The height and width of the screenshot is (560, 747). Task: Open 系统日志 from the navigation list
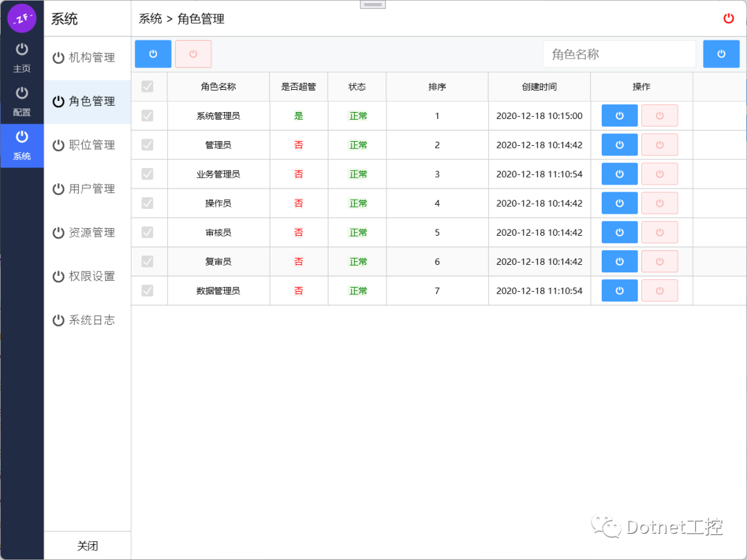[87, 319]
